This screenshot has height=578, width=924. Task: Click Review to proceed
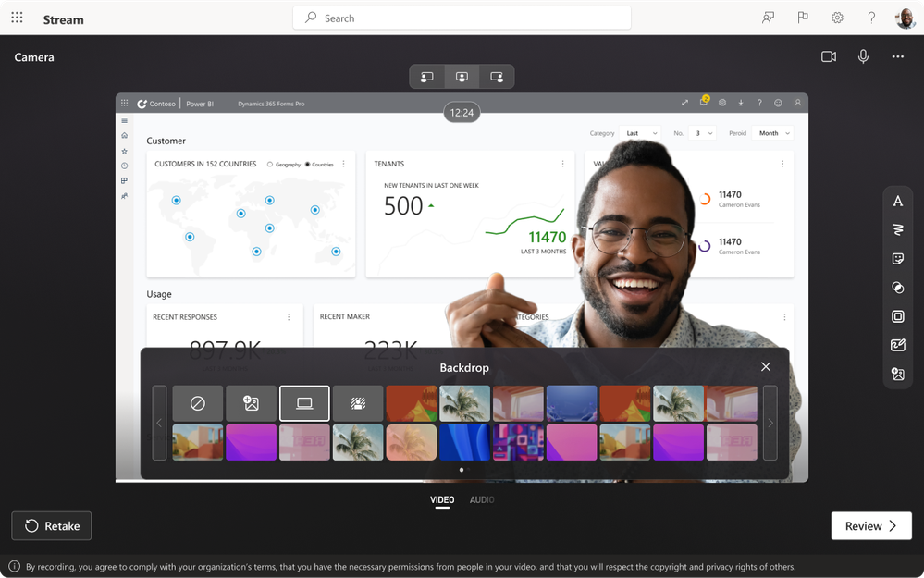pyautogui.click(x=871, y=525)
